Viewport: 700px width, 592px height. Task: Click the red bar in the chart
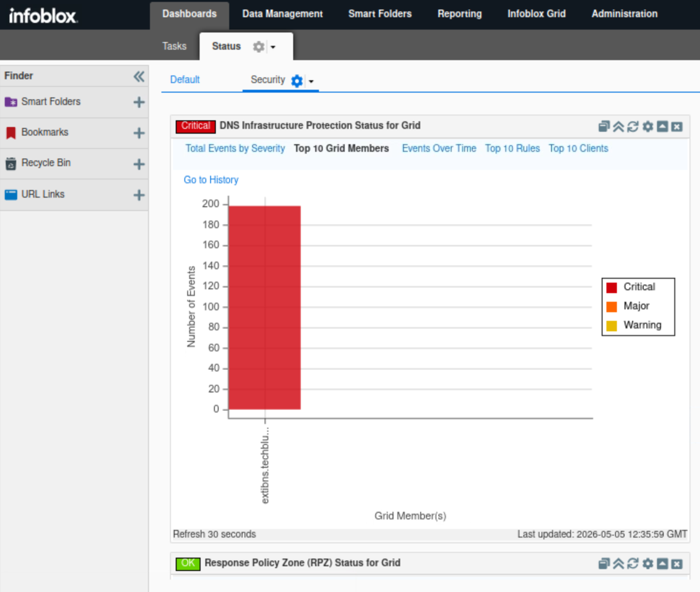[x=265, y=307]
